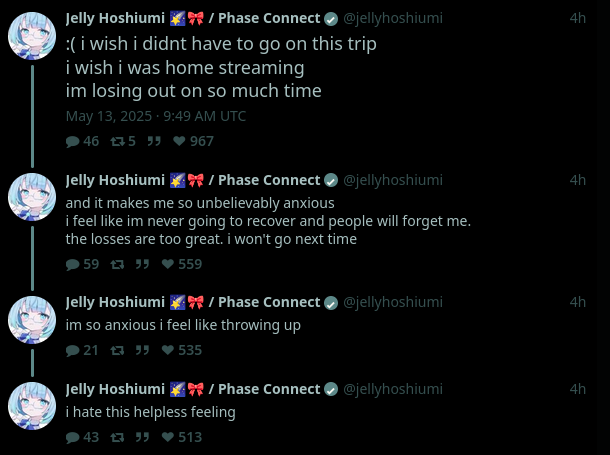Screen dimensions: 610x455
Task: Open the 'May 13, 2025 · 9:49 AM UTC' timestamp
Action: tap(155, 116)
